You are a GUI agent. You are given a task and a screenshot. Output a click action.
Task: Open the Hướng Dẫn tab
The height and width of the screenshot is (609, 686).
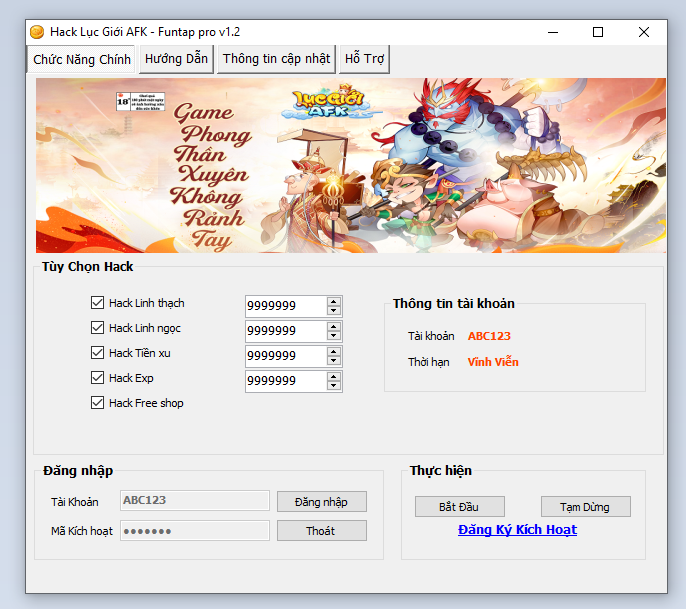(x=176, y=59)
